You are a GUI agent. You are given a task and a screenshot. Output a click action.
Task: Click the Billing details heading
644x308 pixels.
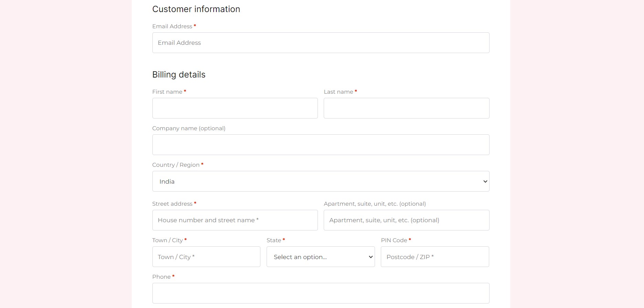(x=179, y=75)
